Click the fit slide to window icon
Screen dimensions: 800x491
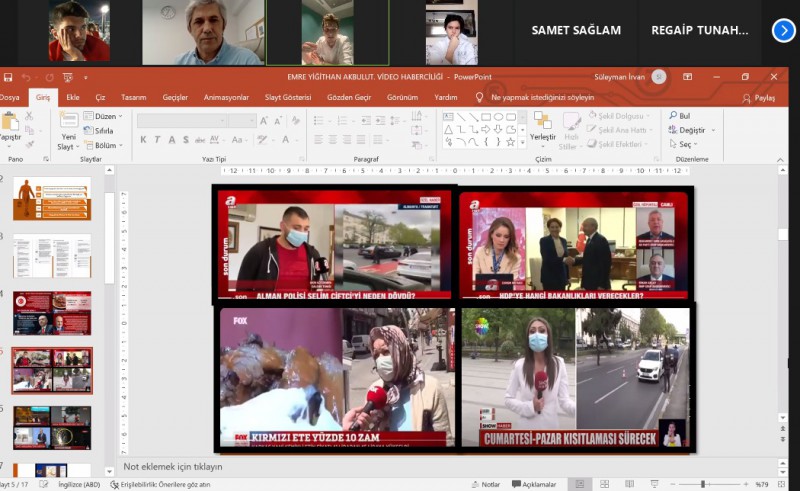[x=783, y=484]
